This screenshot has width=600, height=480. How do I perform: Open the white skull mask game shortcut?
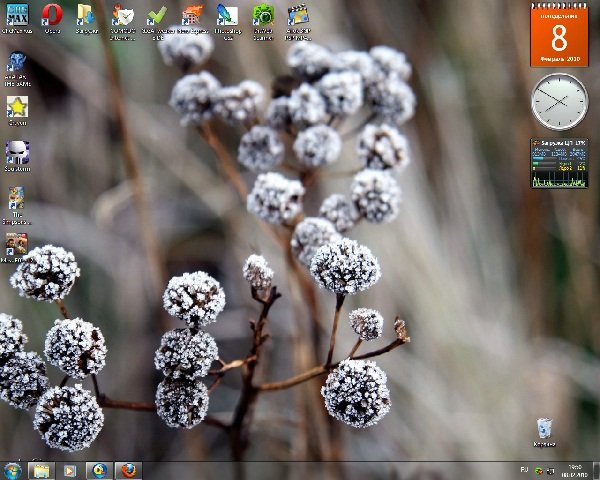tap(17, 152)
